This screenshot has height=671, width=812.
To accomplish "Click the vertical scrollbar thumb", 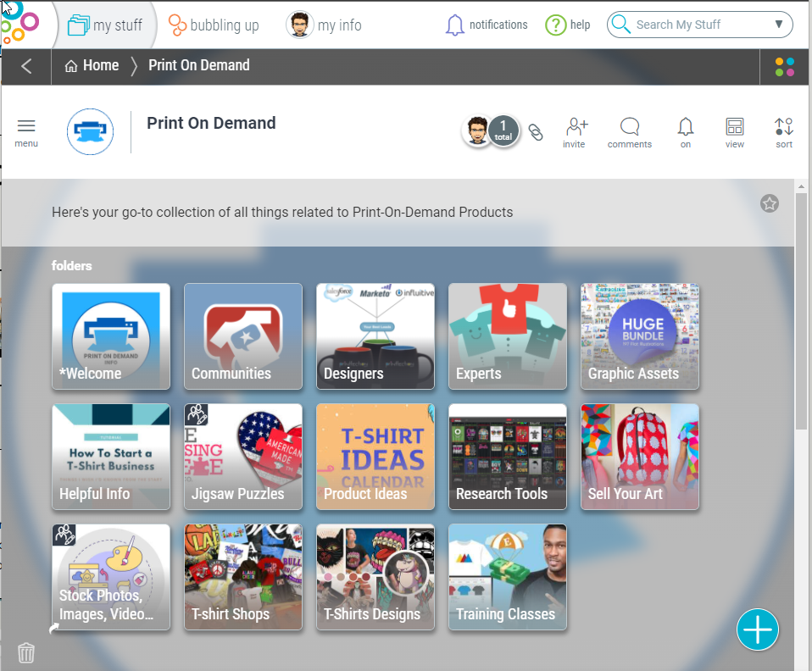I will [801, 311].
